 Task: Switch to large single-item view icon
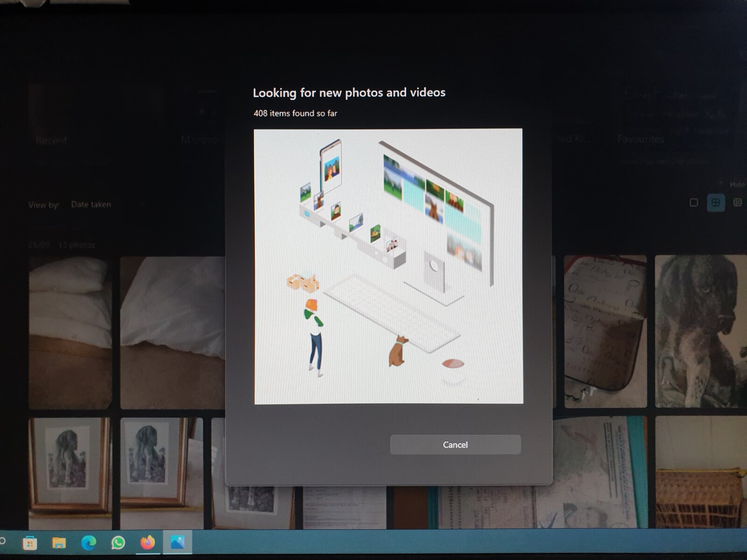point(694,203)
